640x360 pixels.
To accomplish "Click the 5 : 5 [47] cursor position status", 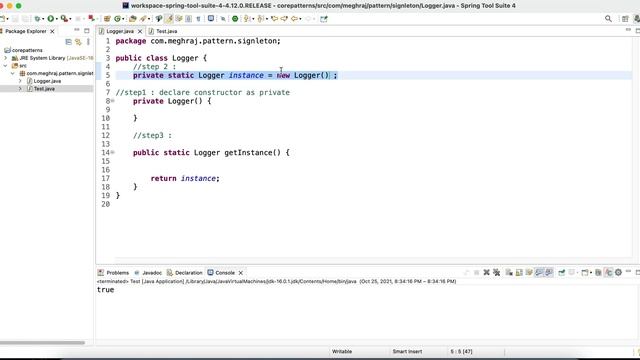I will 461,351.
